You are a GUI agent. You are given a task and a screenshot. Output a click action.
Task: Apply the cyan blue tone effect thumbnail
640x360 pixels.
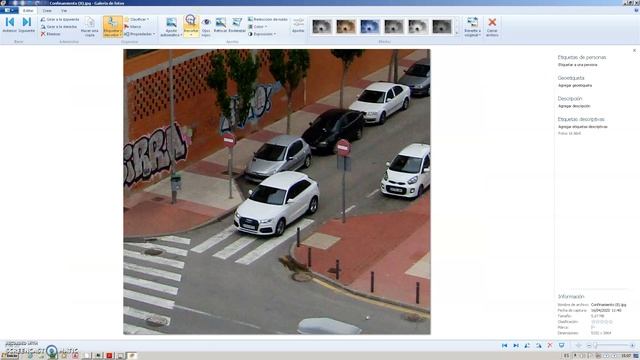(370, 27)
